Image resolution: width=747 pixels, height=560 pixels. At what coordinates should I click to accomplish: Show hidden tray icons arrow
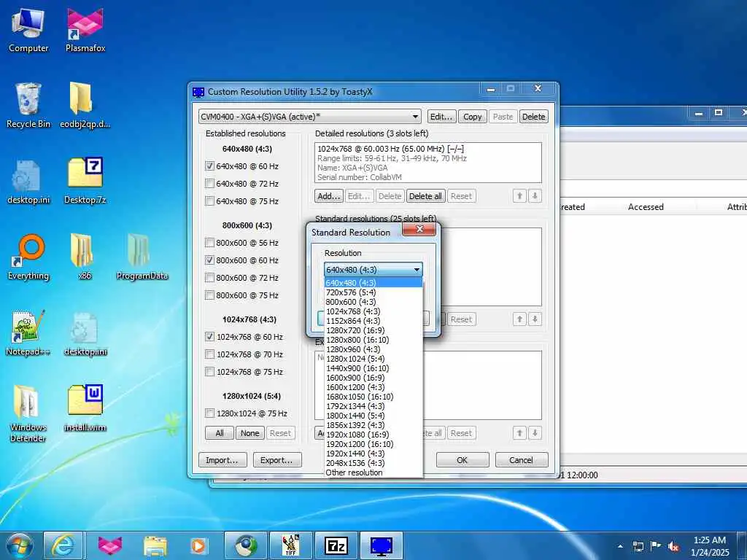point(620,547)
